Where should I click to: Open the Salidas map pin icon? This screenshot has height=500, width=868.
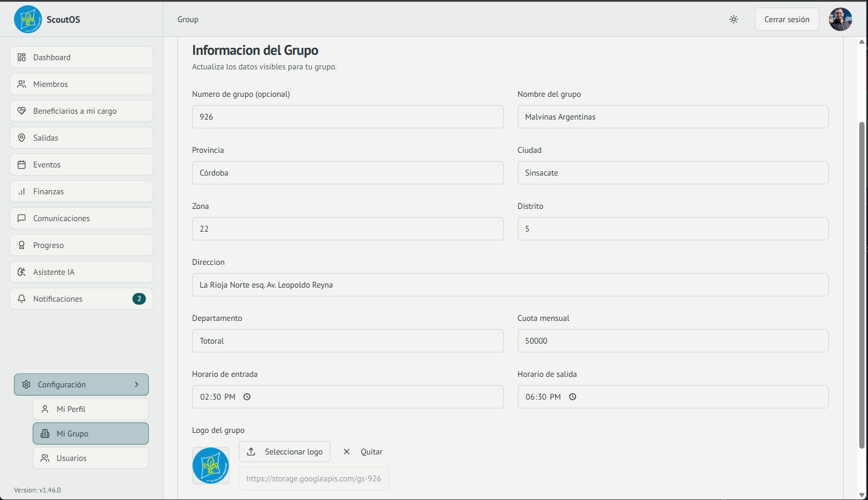(x=21, y=137)
